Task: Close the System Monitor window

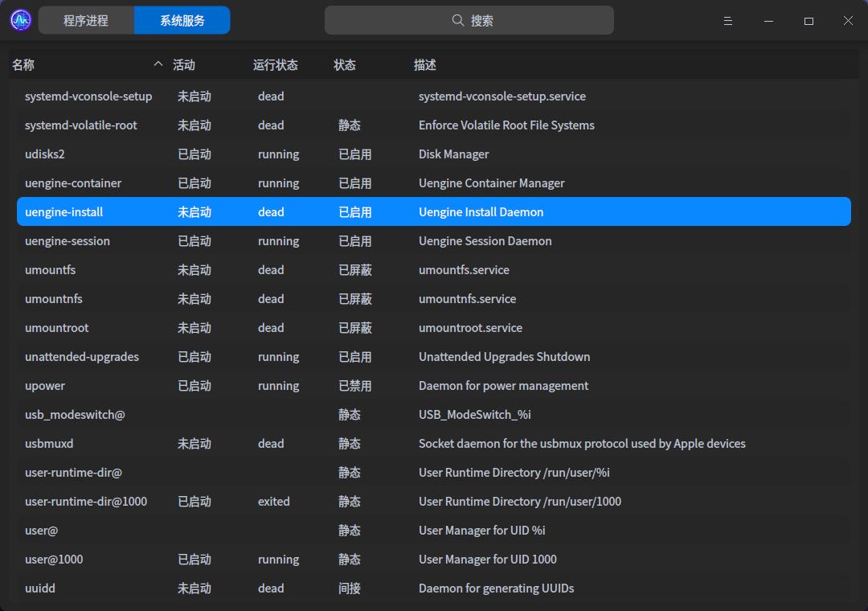Action: 848,21
